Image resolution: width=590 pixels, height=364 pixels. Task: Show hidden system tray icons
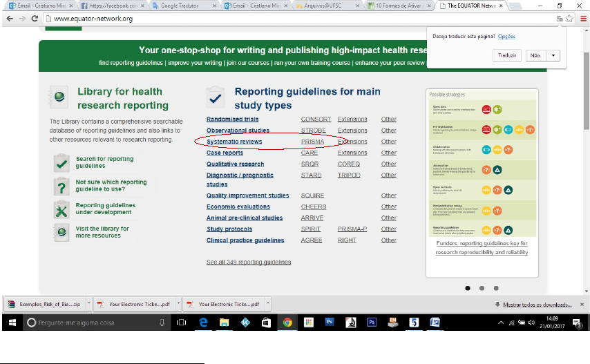502,323
